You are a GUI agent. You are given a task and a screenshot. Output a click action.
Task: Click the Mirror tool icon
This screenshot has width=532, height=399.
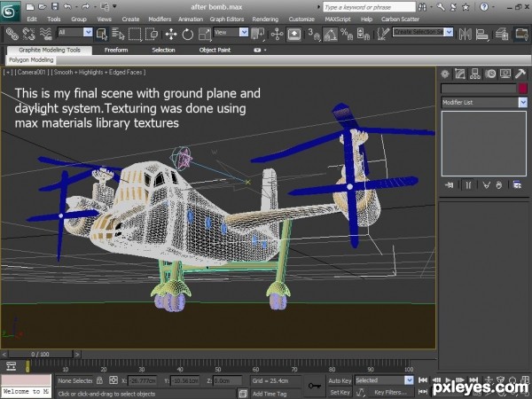465,35
